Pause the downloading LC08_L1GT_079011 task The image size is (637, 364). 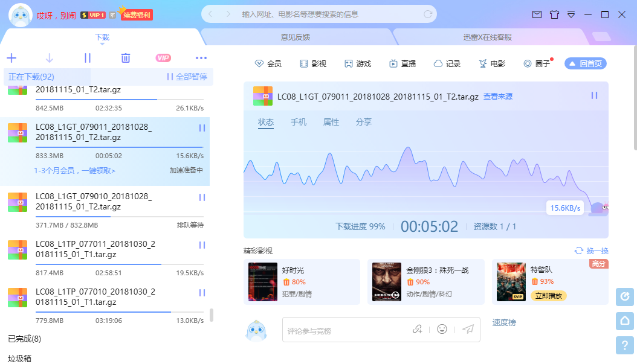[x=201, y=128]
